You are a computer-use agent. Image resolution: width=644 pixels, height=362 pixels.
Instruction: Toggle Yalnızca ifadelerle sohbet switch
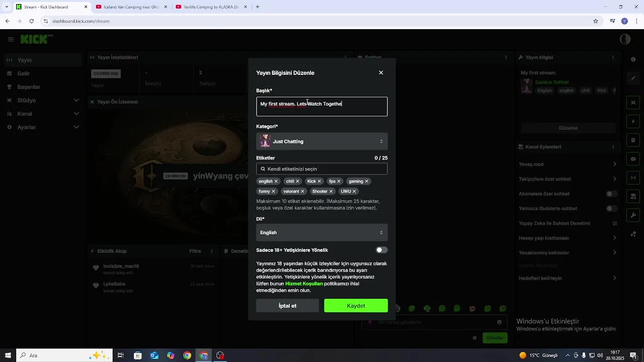point(612,208)
